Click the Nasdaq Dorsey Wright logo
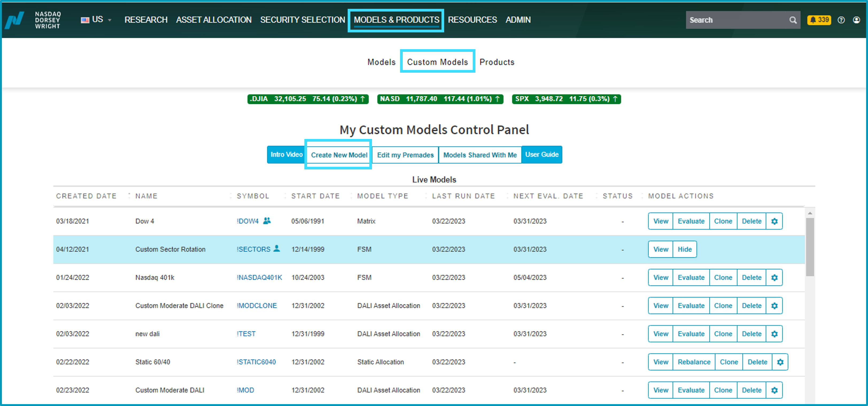The width and height of the screenshot is (868, 406). 33,20
